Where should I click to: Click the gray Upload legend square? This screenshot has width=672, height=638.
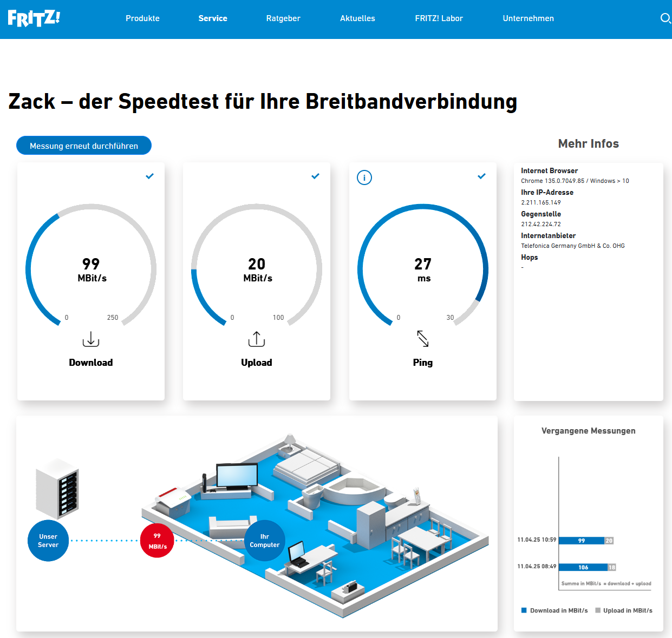(x=598, y=610)
